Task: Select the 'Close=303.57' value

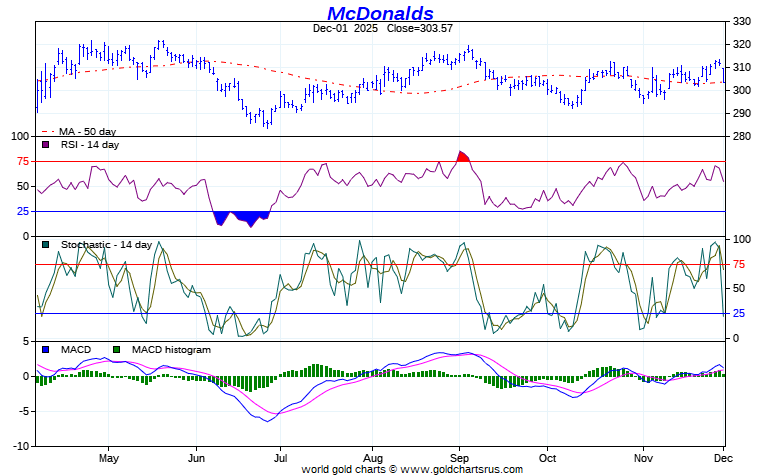Action: tap(420, 28)
